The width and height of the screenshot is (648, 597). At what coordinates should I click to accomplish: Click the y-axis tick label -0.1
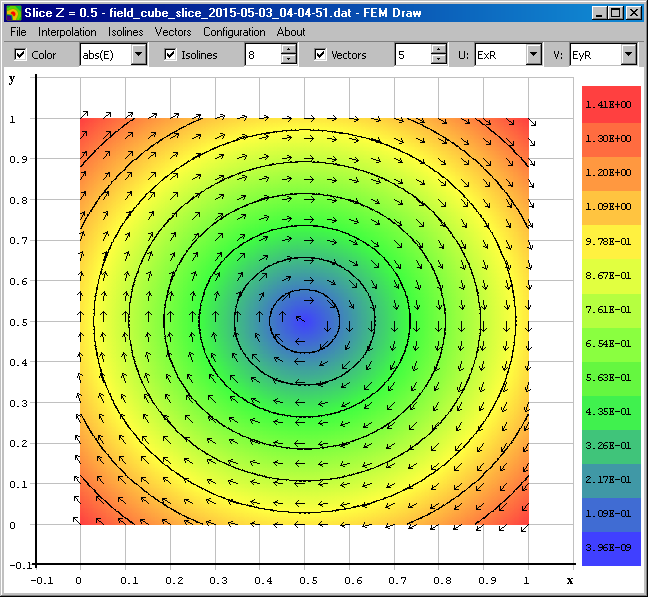tap(22, 565)
